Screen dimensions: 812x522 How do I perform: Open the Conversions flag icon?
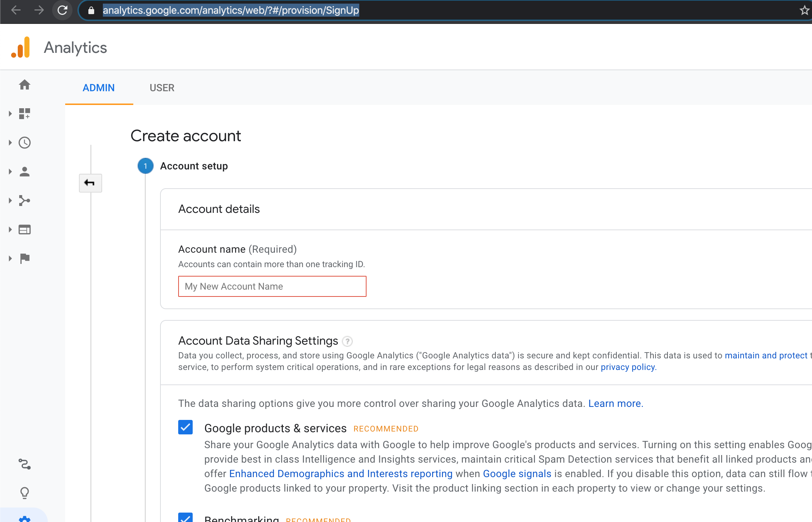pyautogui.click(x=25, y=258)
